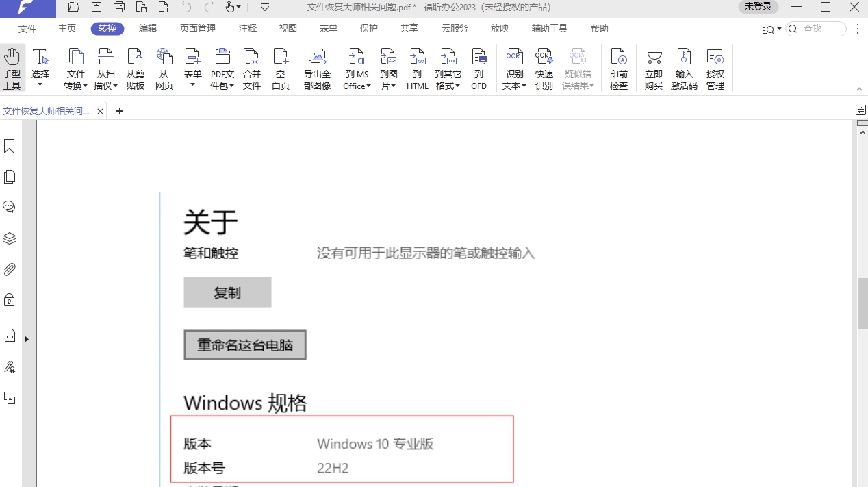
Task: Switch to the Protect (保护) tab
Action: 369,29
